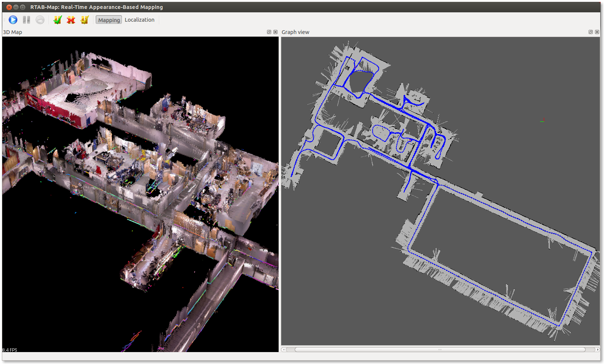The image size is (604, 364).
Task: Click the grayed stop button
Action: 40,20
